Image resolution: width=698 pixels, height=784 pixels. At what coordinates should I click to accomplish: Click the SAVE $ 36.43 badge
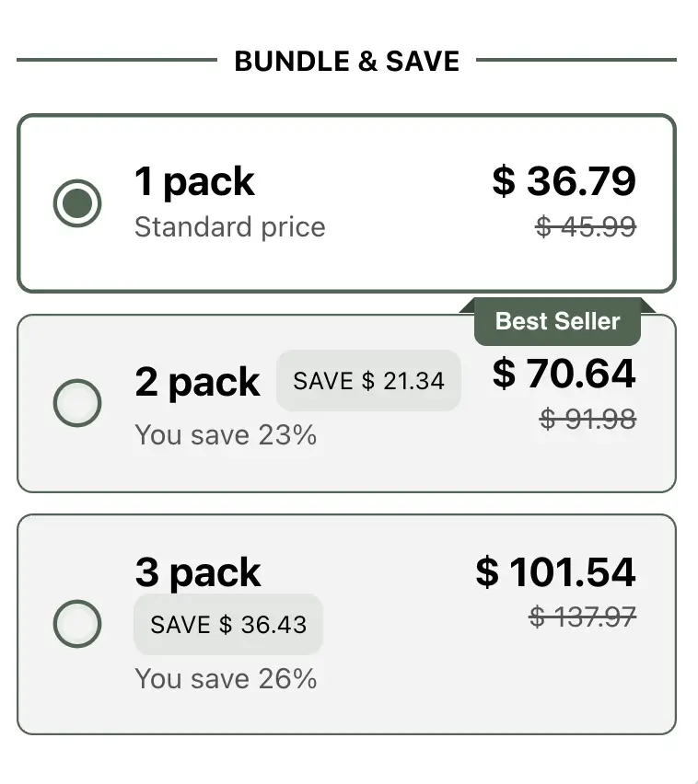click(x=227, y=624)
